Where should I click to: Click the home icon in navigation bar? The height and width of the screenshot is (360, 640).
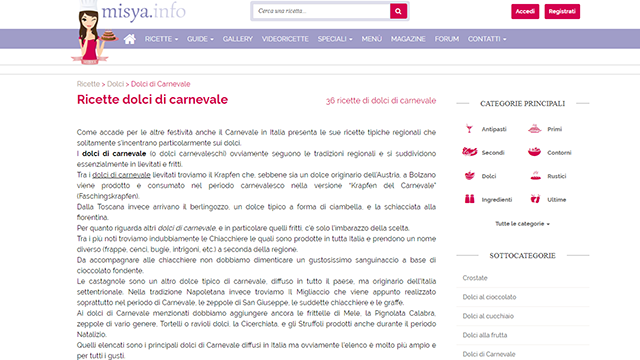pyautogui.click(x=130, y=39)
